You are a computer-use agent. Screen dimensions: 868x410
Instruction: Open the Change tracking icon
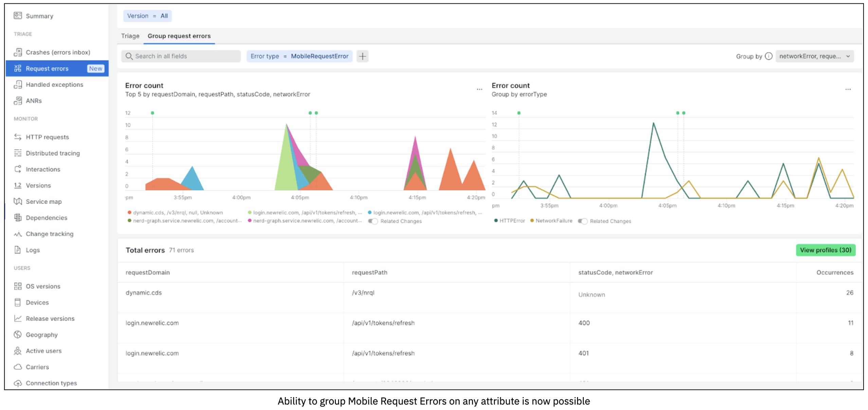click(x=18, y=234)
